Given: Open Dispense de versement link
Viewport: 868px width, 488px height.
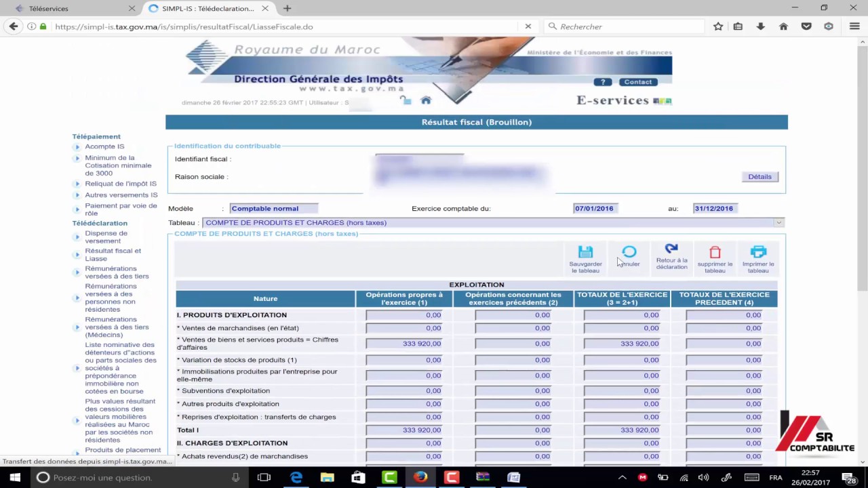Looking at the screenshot, I should [106, 237].
